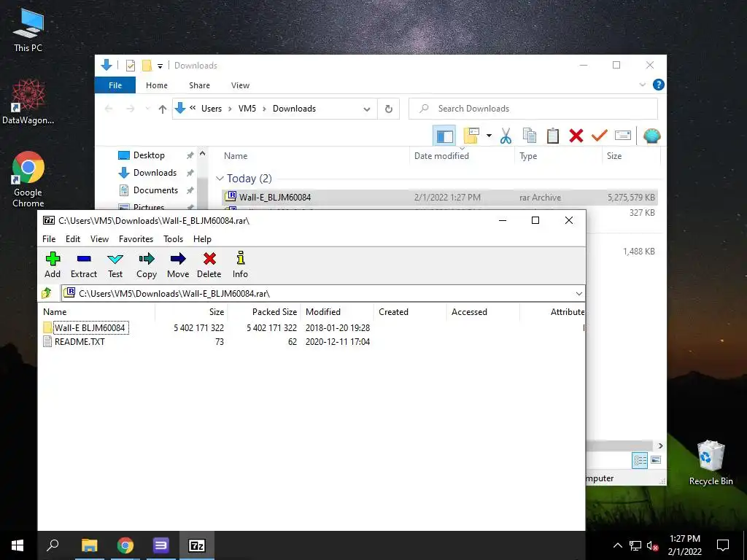Run Test on the archive
This screenshot has height=560, width=747.
(x=115, y=265)
